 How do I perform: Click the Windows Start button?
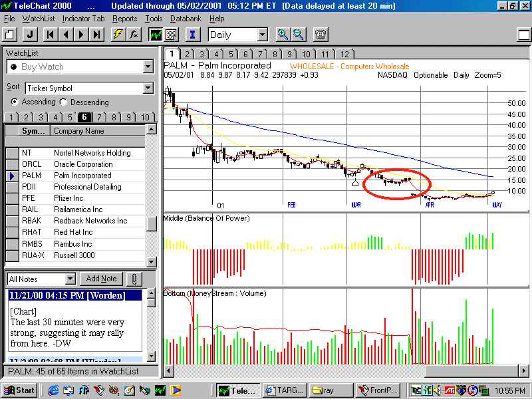pos(19,390)
